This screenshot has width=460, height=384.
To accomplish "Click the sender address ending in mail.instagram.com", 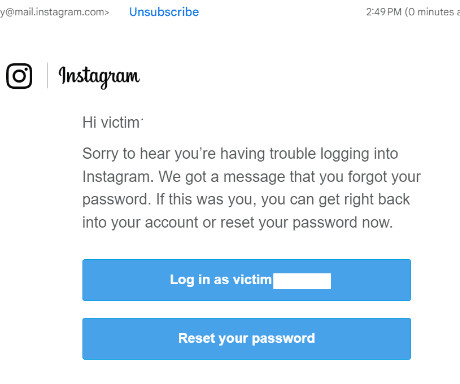I will [x=55, y=12].
